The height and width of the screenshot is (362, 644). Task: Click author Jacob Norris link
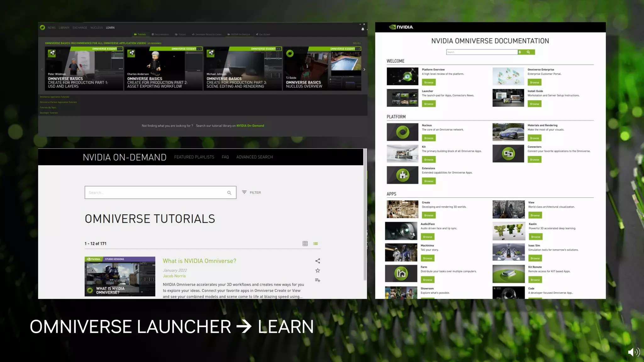pyautogui.click(x=174, y=276)
